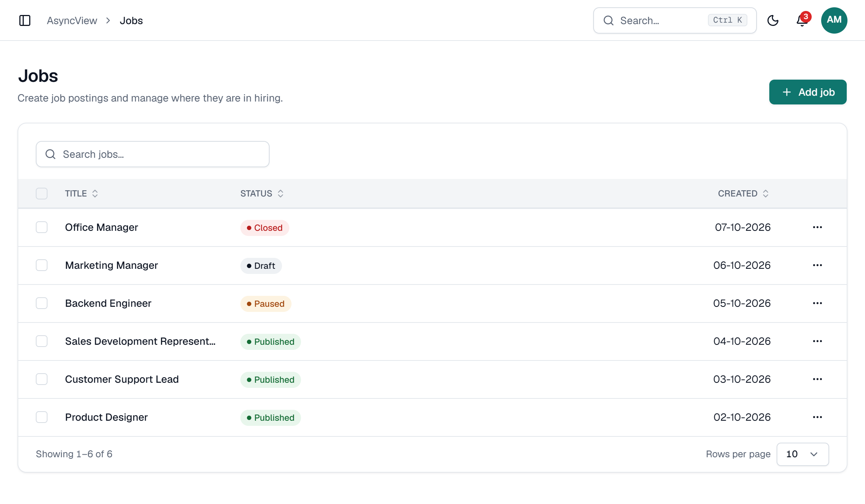The image size is (865, 504).
Task: Open the Office Manager job title
Action: tap(102, 227)
